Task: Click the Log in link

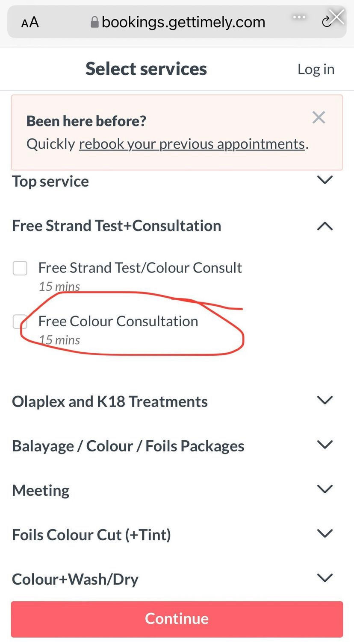Action: 316,69
